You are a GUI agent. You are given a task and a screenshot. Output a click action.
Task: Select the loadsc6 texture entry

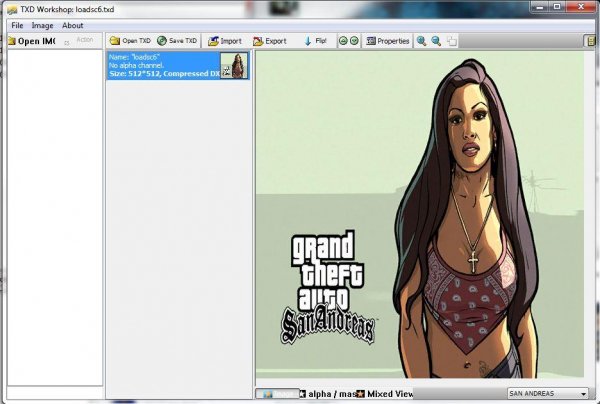click(178, 65)
